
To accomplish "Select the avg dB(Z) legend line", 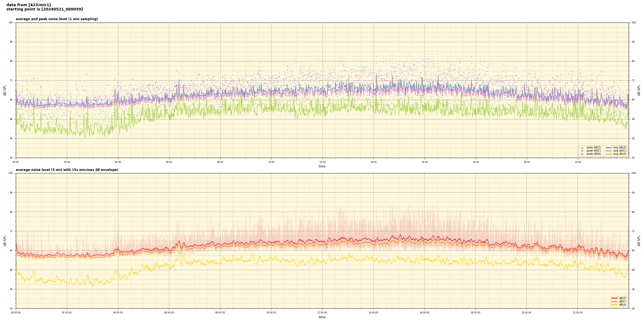I will pyautogui.click(x=609, y=148).
